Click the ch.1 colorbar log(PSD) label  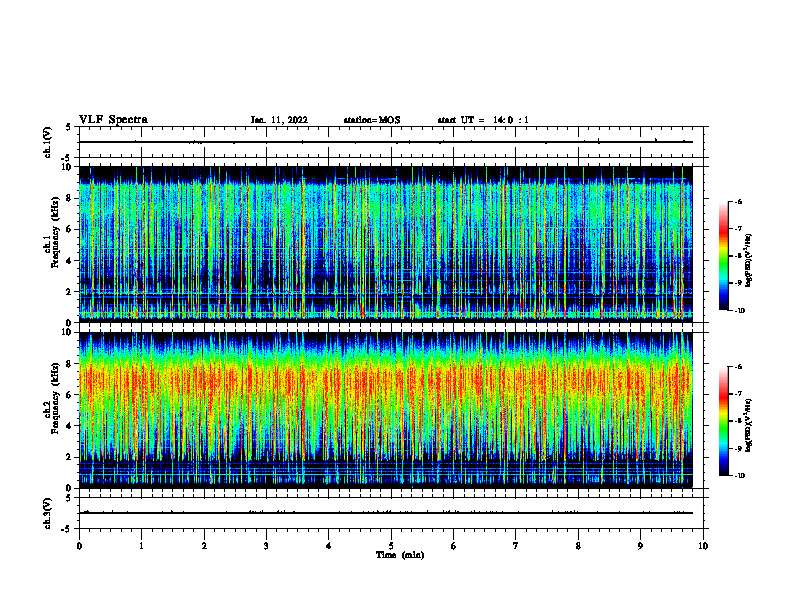pyautogui.click(x=748, y=261)
